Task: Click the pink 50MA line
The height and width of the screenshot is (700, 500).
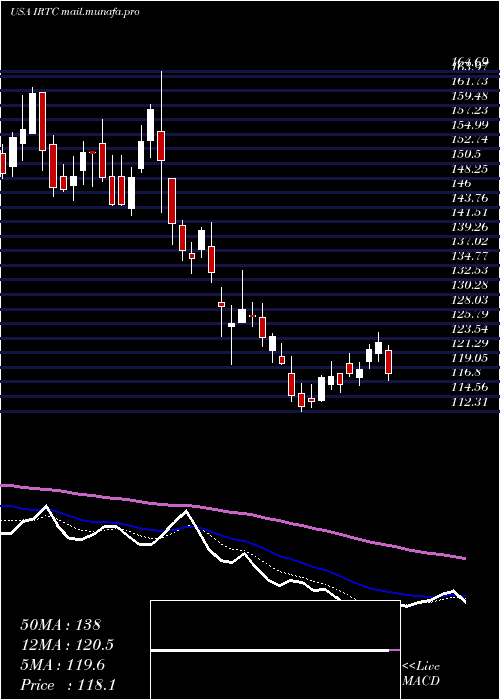Action: pyautogui.click(x=232, y=512)
